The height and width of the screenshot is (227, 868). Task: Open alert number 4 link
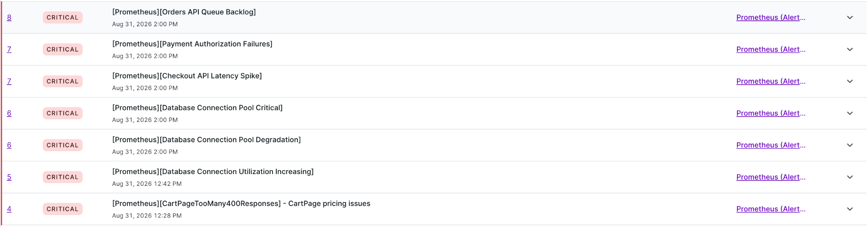coord(9,209)
